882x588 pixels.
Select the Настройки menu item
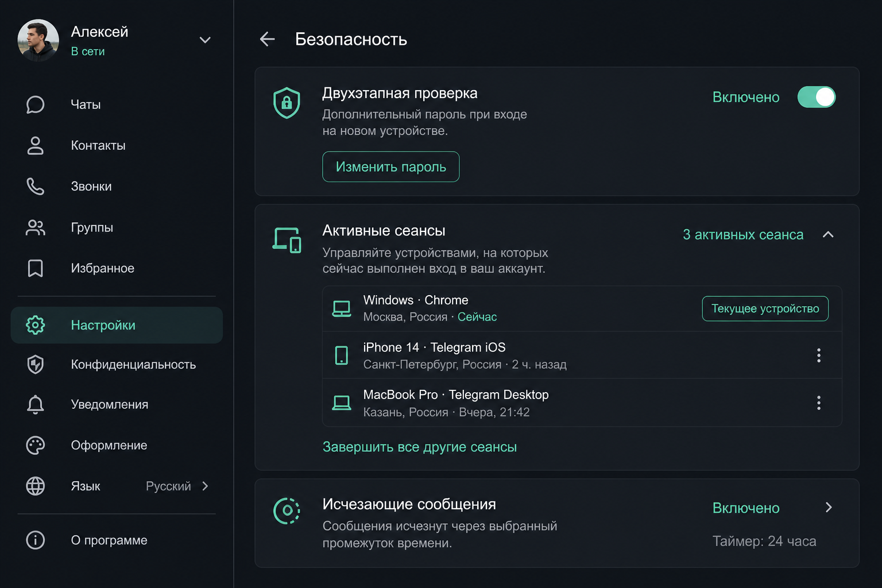(117, 325)
